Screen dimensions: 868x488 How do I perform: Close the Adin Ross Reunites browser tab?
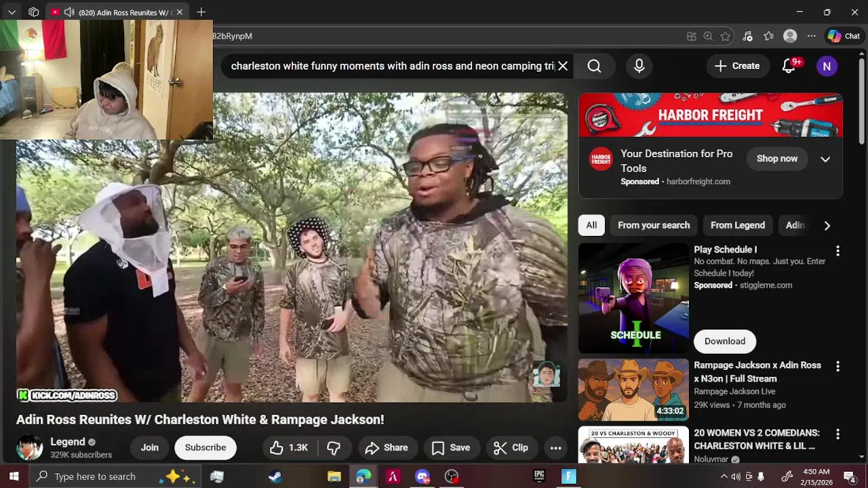[179, 12]
